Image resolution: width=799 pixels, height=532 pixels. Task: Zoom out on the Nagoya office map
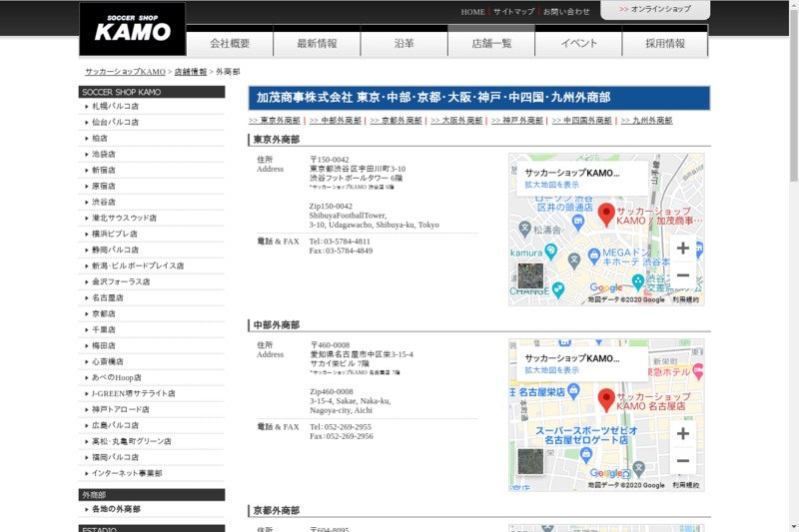pyautogui.click(x=683, y=461)
